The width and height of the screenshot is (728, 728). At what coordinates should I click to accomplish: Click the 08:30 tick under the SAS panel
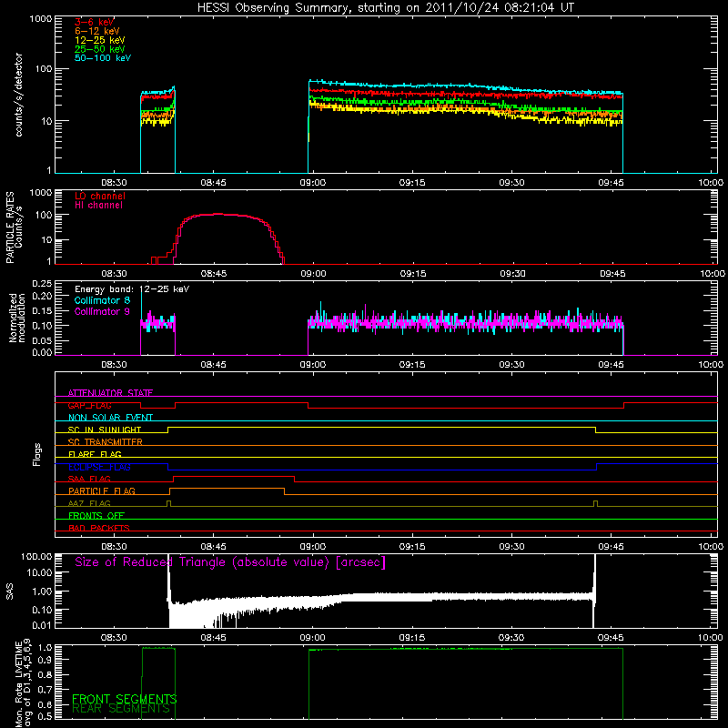pyautogui.click(x=114, y=638)
